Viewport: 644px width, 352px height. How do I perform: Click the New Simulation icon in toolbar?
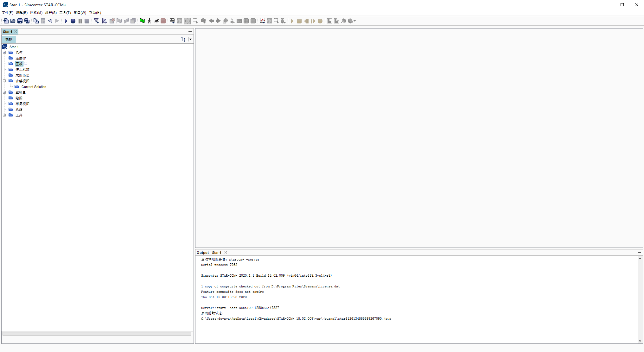click(6, 21)
